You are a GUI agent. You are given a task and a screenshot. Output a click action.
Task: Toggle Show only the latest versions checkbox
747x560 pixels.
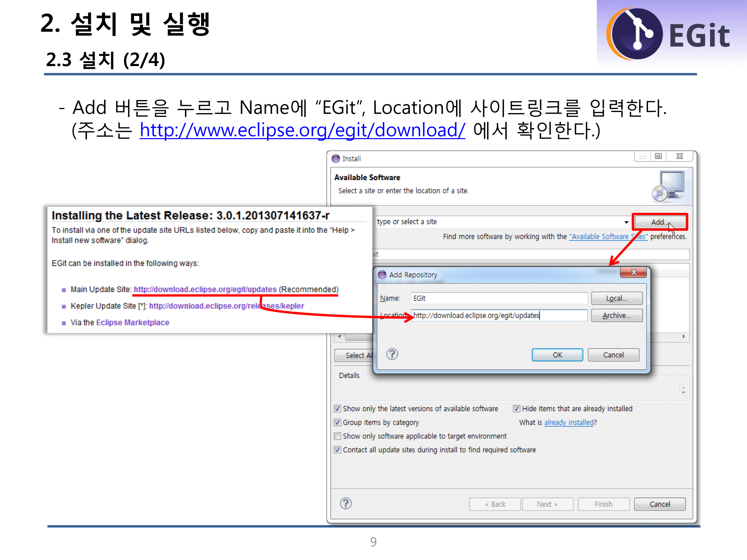[x=338, y=408]
